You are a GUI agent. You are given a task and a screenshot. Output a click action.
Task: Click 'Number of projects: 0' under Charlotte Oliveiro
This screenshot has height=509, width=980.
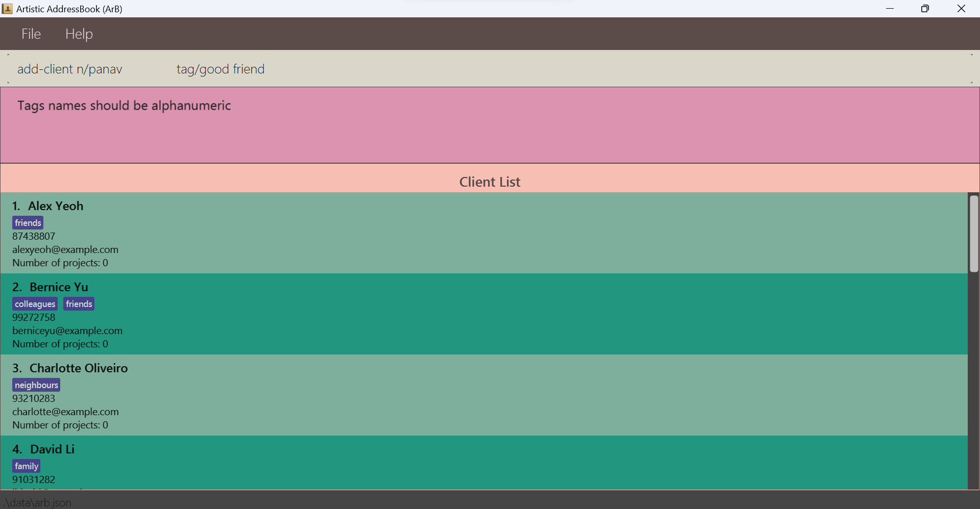[60, 425]
